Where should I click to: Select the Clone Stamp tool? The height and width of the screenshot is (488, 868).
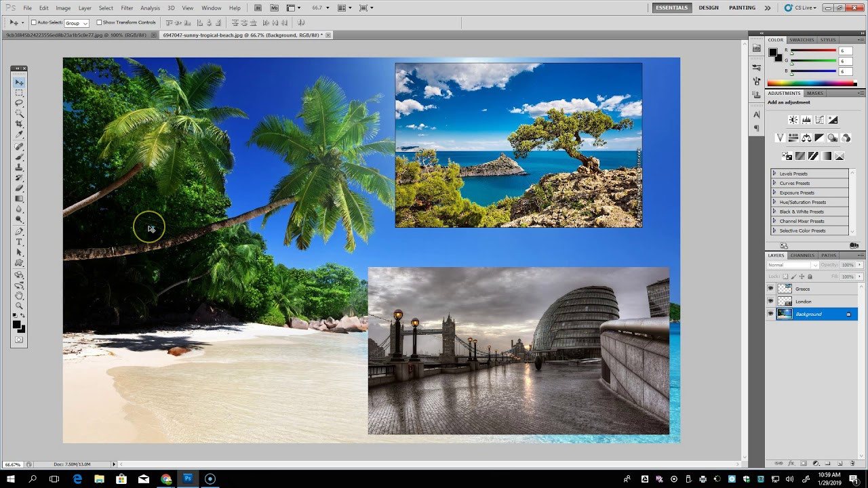point(19,167)
